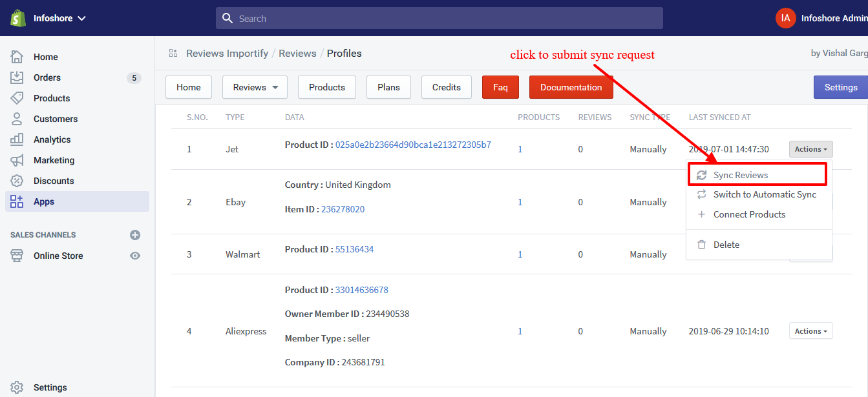Click 'Owner Member ID : 234490538' text
The width and height of the screenshot is (868, 397).
point(347,314)
